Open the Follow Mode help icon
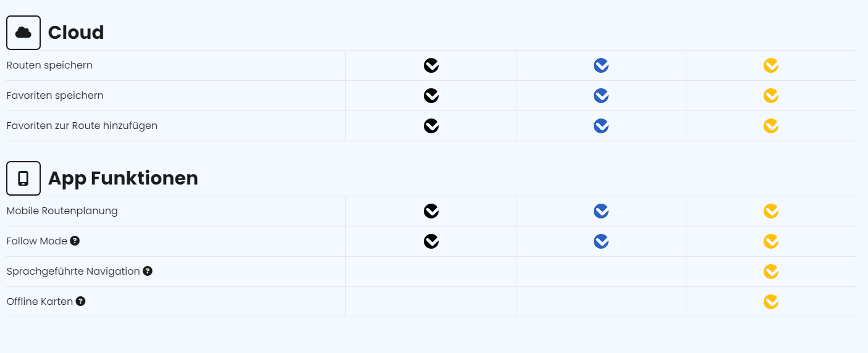The height and width of the screenshot is (353, 868). coord(75,241)
